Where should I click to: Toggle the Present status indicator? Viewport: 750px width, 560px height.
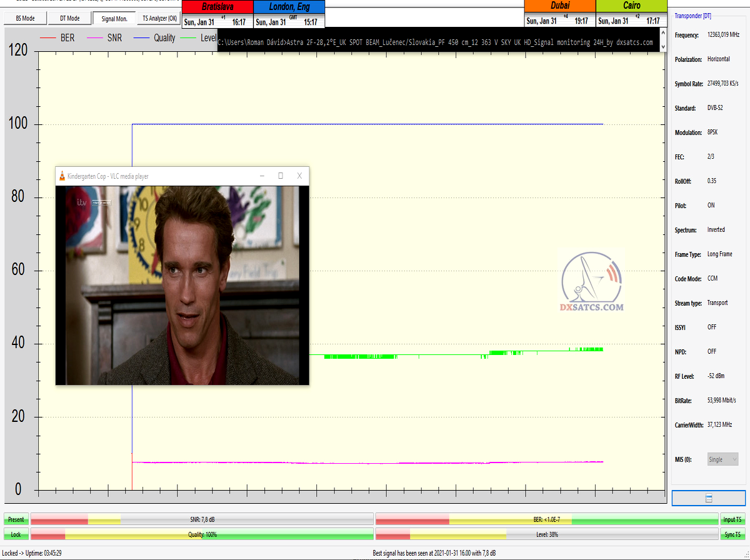point(16,519)
